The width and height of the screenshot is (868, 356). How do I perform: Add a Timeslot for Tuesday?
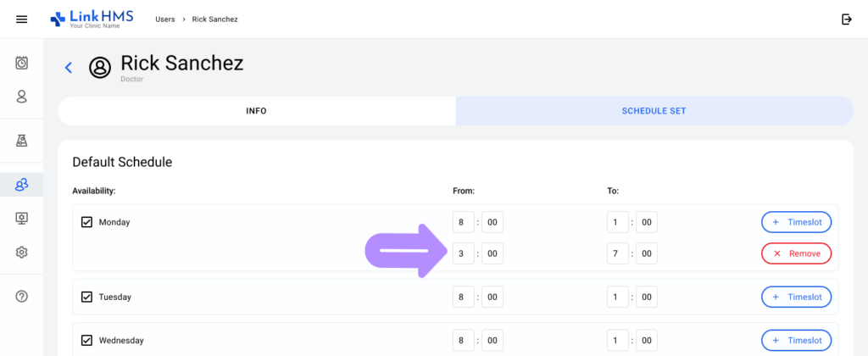[797, 297]
